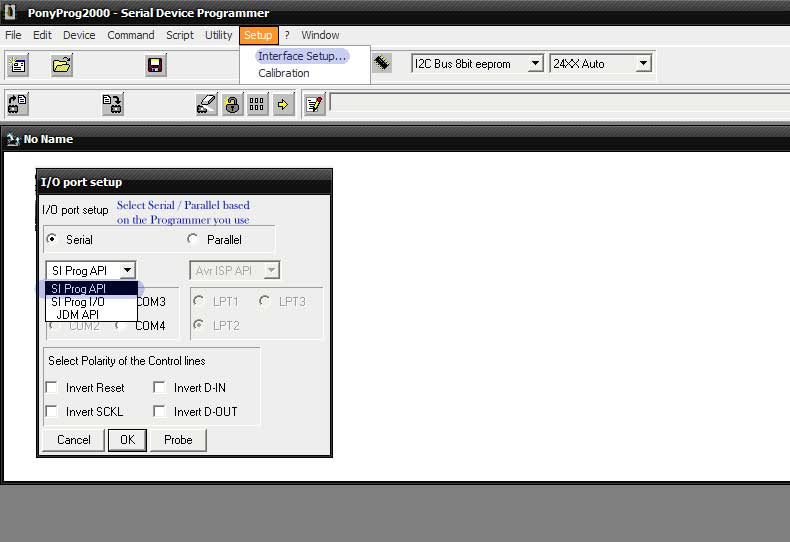Click the Edit Note pencil icon
The height and width of the screenshot is (542, 790).
(314, 104)
